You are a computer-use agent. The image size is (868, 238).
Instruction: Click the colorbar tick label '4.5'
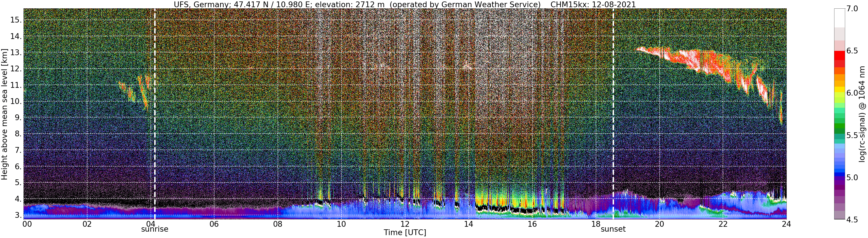[x=852, y=220]
